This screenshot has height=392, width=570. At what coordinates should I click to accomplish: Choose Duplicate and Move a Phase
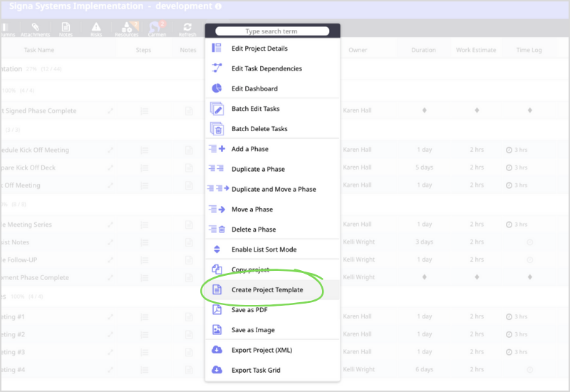(x=272, y=189)
